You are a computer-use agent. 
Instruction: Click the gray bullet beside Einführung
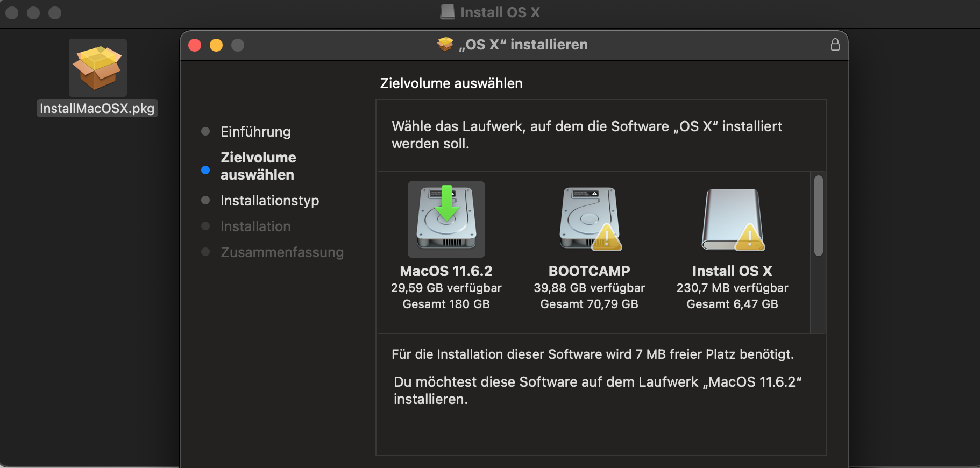[x=205, y=131]
